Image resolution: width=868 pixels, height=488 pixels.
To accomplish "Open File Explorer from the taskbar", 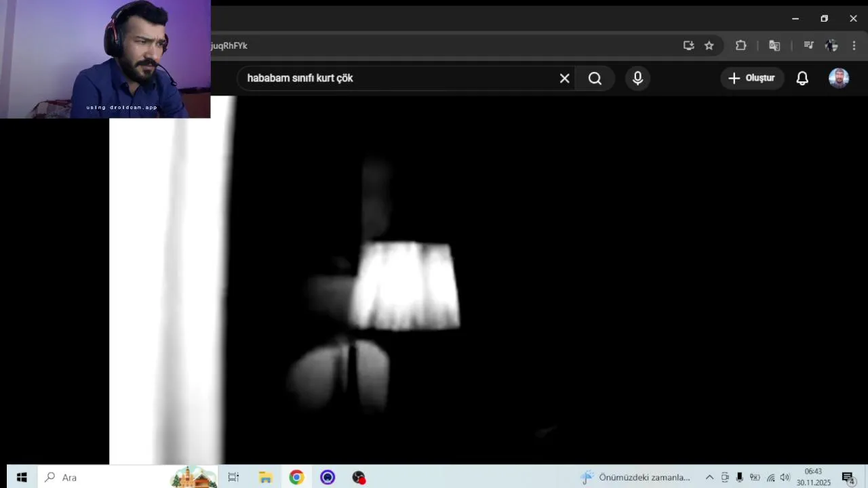I will click(265, 477).
